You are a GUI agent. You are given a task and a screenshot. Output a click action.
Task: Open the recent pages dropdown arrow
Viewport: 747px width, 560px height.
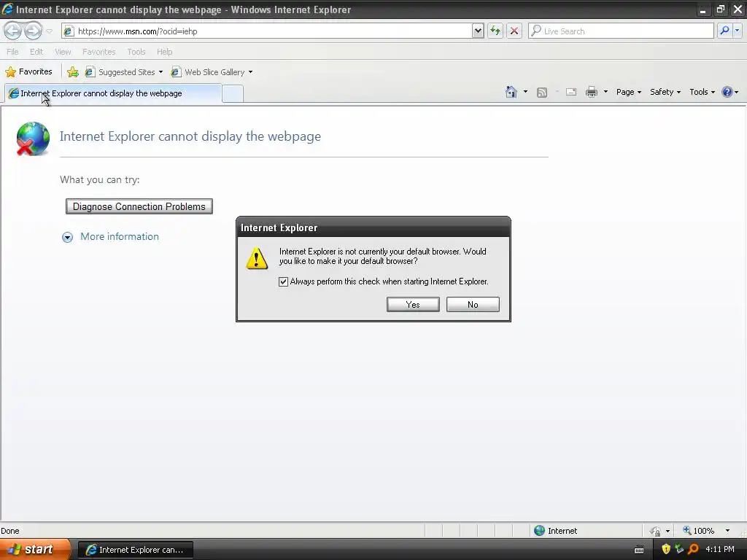tap(49, 31)
